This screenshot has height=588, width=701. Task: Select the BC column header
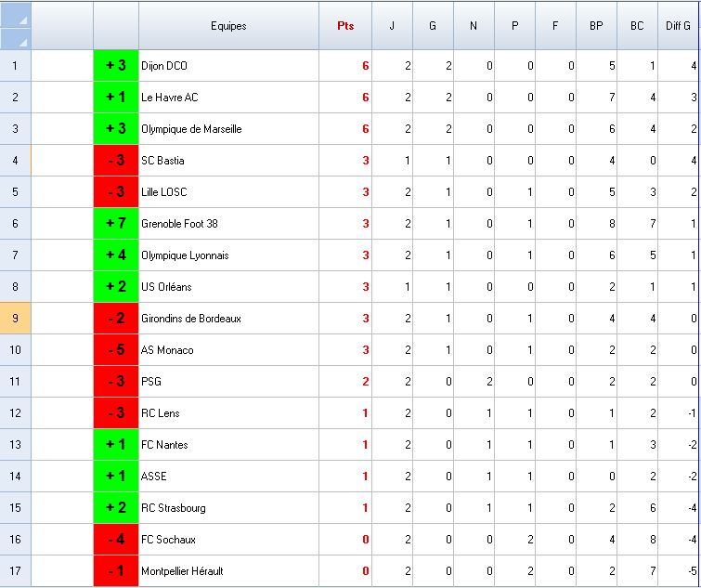[x=637, y=26]
